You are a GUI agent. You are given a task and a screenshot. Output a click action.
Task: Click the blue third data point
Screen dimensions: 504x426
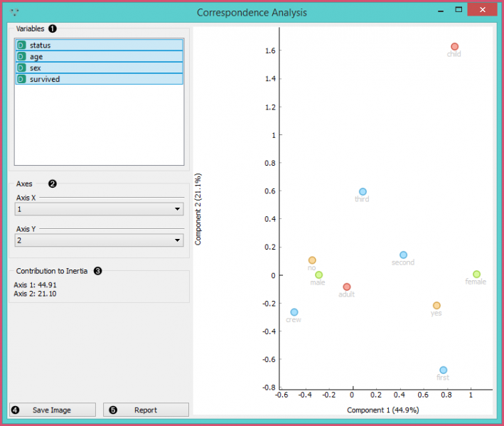363,192
